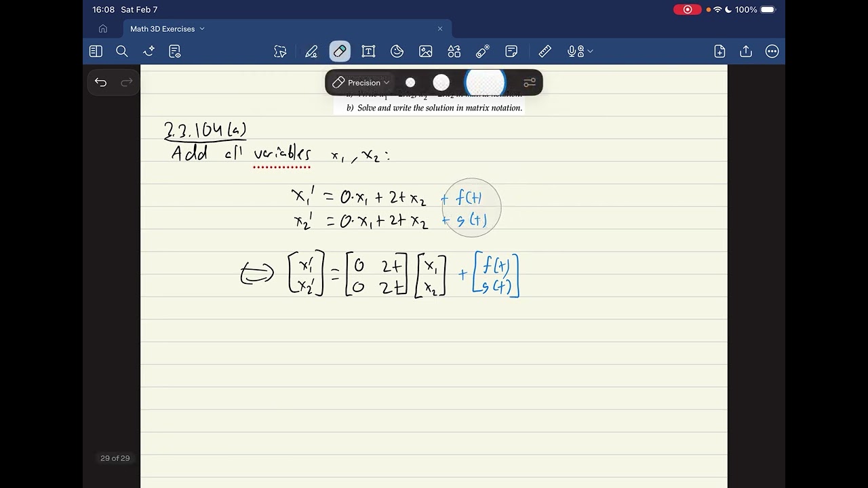
Task: Open the AI sparkle assistant
Action: (149, 52)
